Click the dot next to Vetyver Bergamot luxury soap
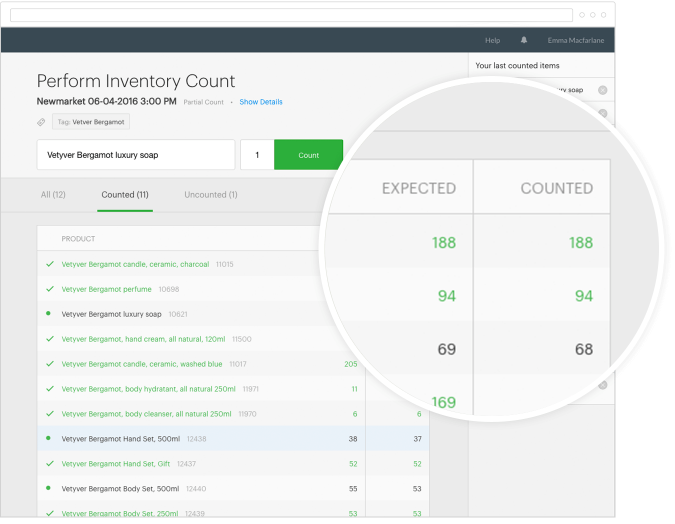This screenshot has width=675, height=524. pyautogui.click(x=48, y=313)
